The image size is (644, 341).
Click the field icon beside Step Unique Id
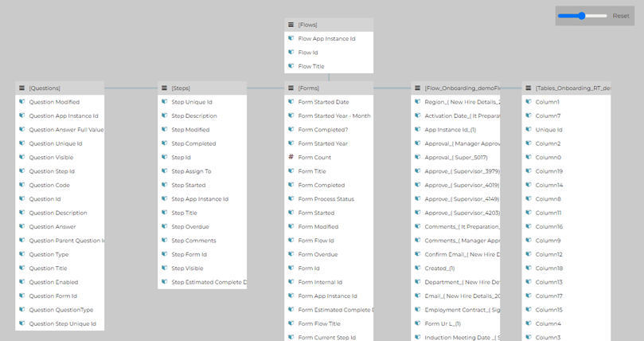point(164,102)
